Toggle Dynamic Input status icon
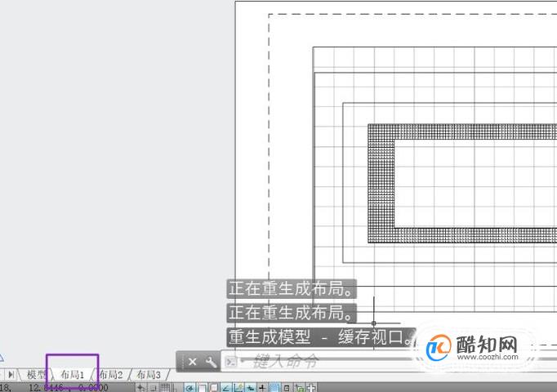The height and width of the screenshot is (392, 557). coord(250,388)
